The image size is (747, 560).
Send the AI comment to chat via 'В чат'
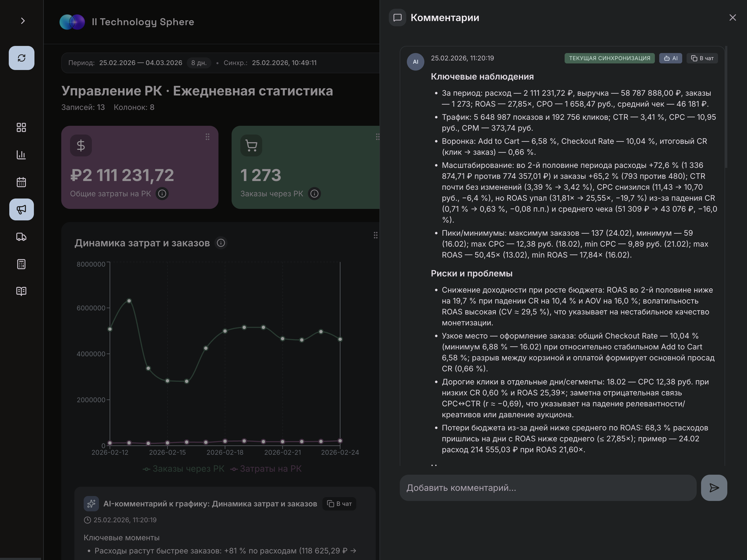point(702,58)
